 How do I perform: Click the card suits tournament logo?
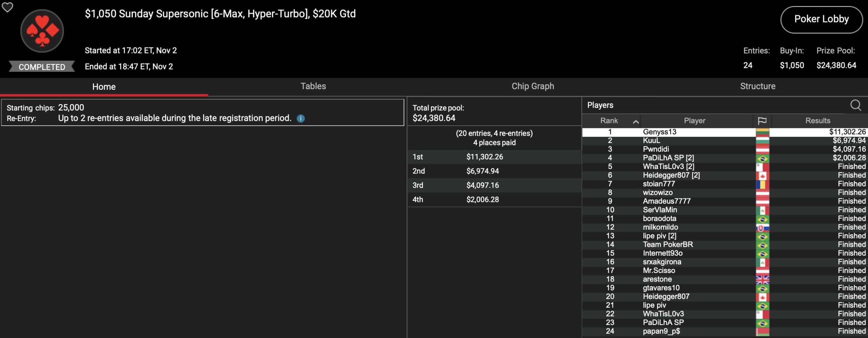pos(42,31)
